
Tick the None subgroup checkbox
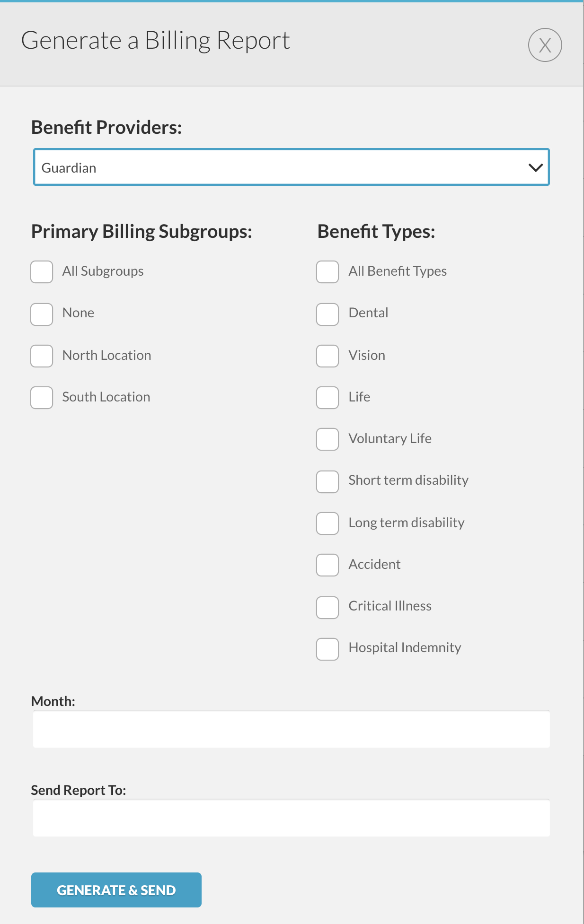(42, 314)
